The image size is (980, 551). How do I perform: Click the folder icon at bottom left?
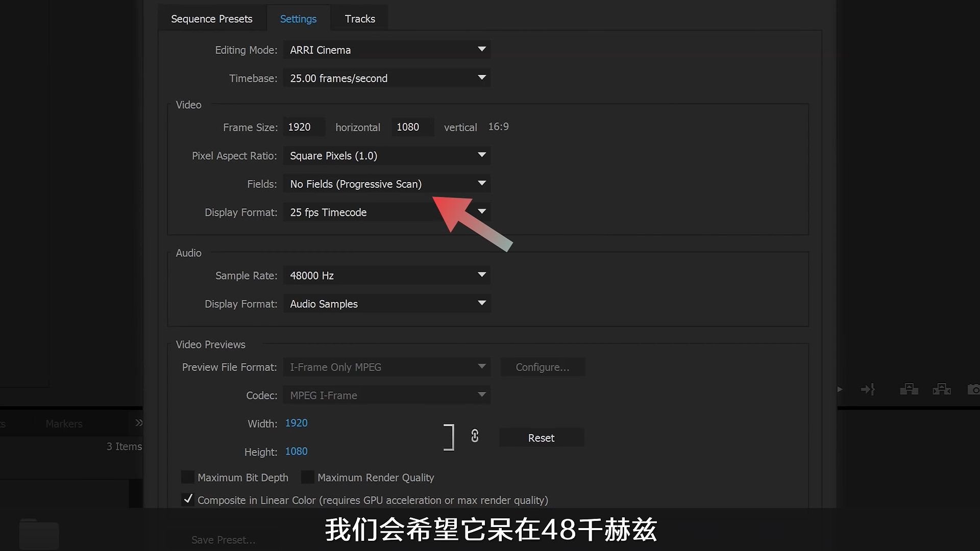[38, 535]
